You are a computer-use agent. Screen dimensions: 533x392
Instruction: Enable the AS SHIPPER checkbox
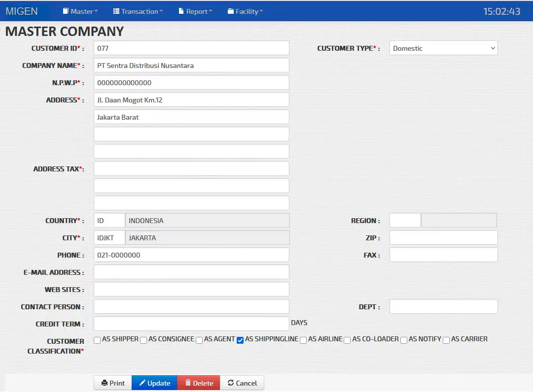click(x=97, y=340)
